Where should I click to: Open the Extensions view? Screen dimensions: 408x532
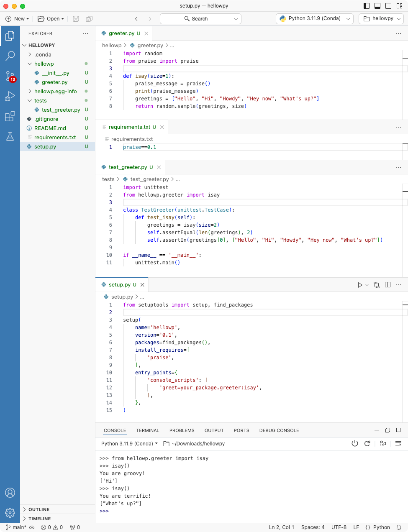(x=10, y=116)
